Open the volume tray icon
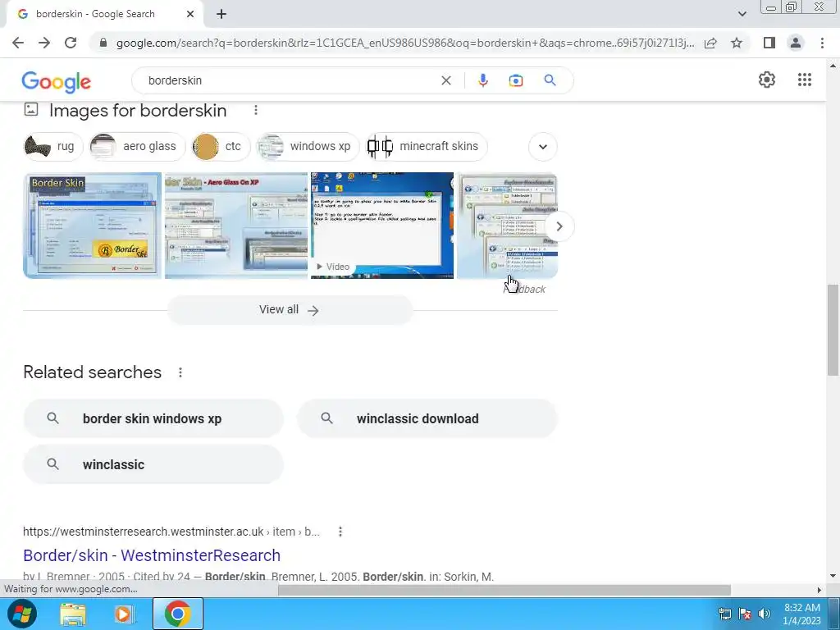Viewport: 840px width, 630px height. (765, 614)
